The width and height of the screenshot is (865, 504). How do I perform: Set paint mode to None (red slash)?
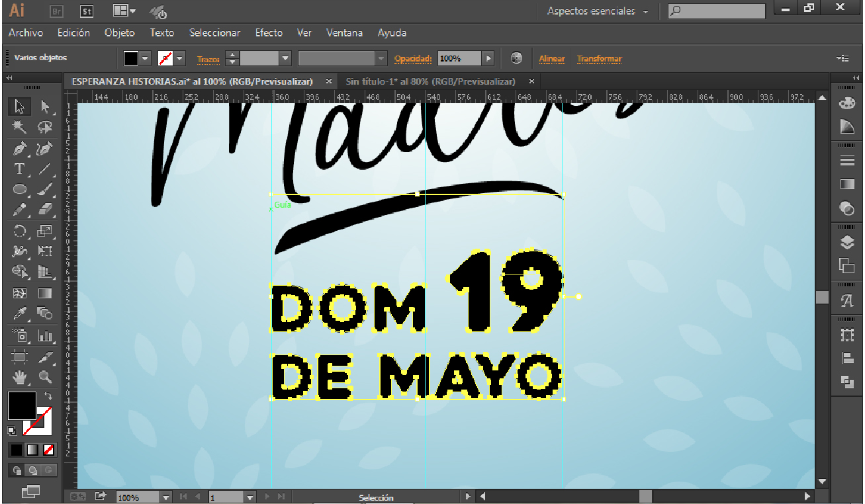click(48, 450)
